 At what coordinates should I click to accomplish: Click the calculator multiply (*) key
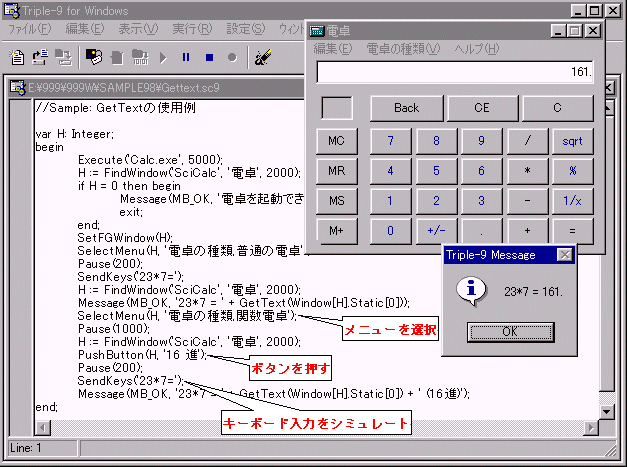click(527, 171)
